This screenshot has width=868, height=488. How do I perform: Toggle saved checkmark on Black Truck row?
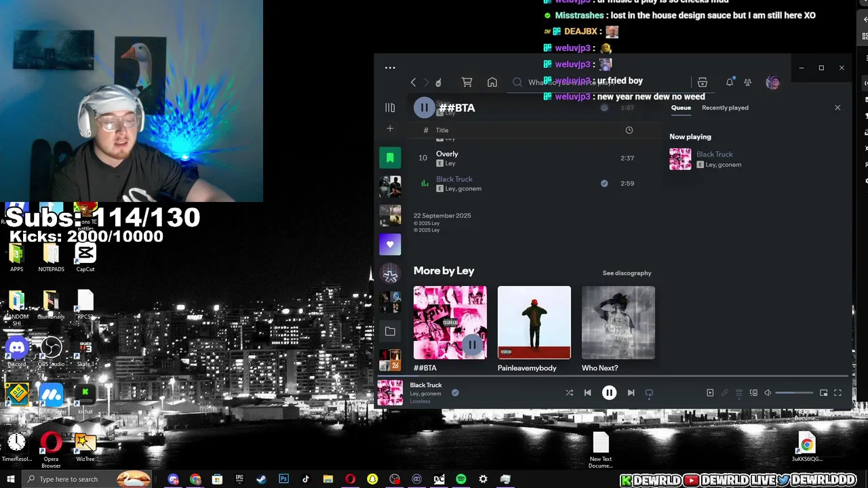tap(604, 183)
